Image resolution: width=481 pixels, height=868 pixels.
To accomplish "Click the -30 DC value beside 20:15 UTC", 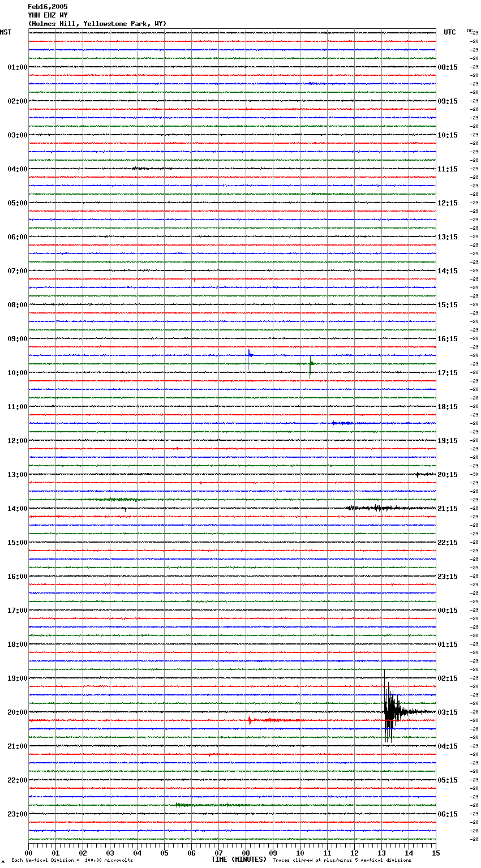I will 474,475.
